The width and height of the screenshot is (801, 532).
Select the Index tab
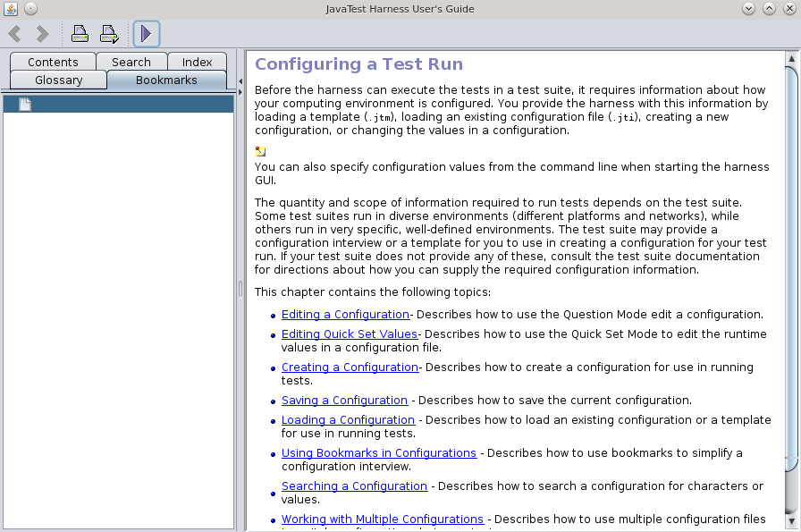198,62
